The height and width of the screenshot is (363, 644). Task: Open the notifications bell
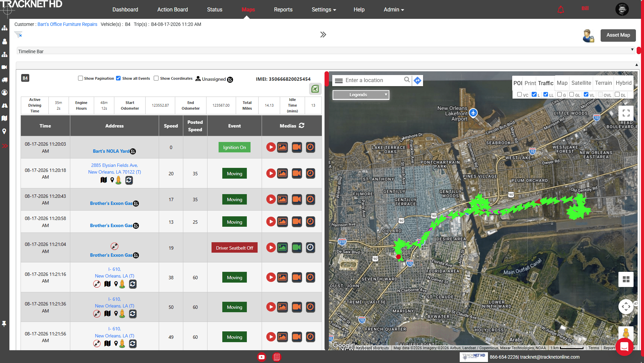(561, 10)
